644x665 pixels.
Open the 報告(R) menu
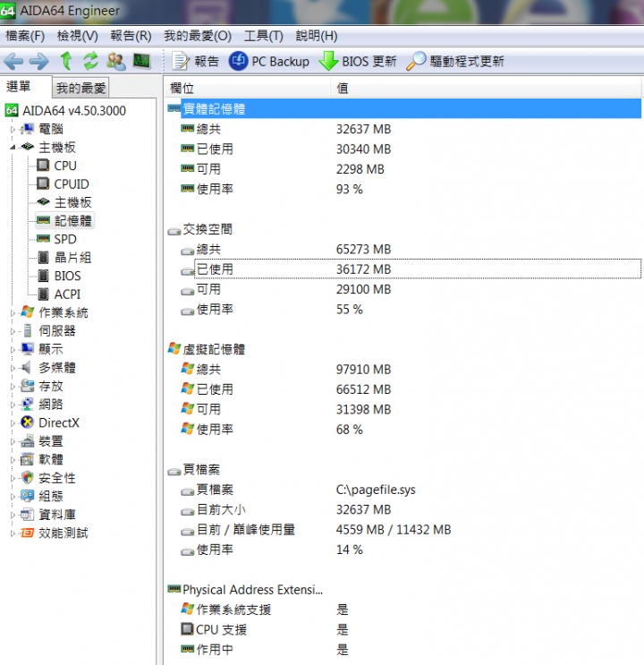tap(131, 36)
